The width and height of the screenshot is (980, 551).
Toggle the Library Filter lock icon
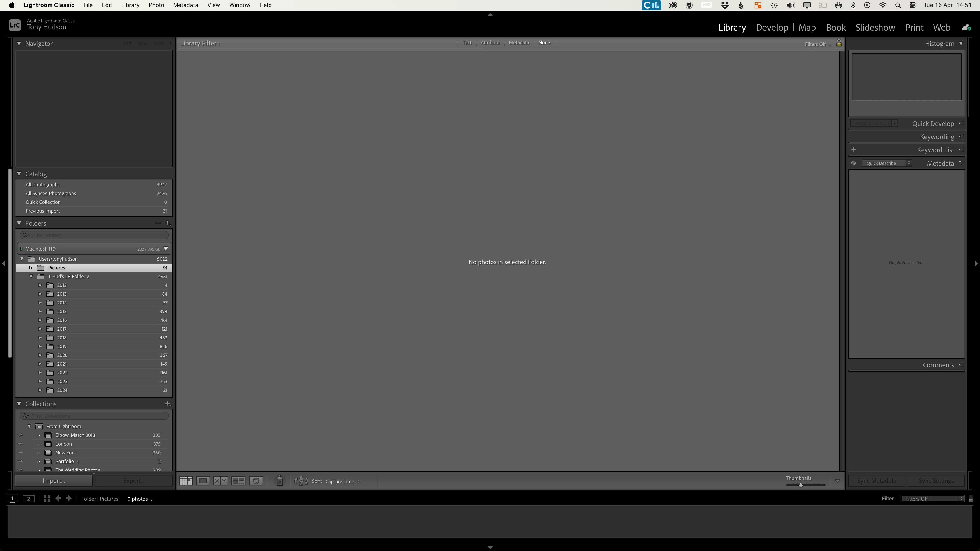(x=839, y=43)
